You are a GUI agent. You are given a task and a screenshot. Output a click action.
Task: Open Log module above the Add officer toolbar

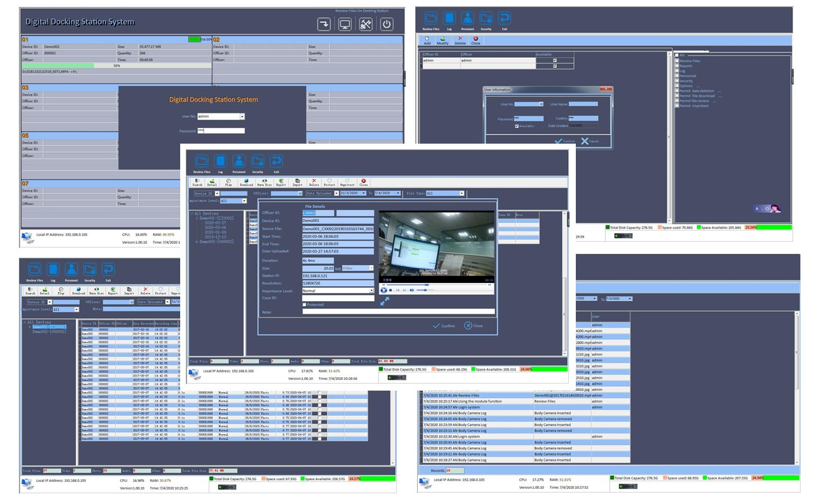point(449,20)
